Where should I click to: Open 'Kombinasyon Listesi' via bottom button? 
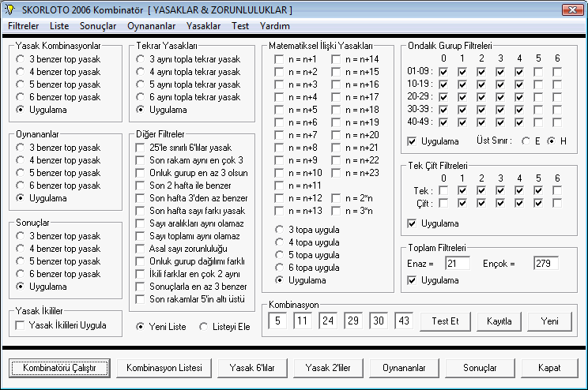tap(165, 368)
